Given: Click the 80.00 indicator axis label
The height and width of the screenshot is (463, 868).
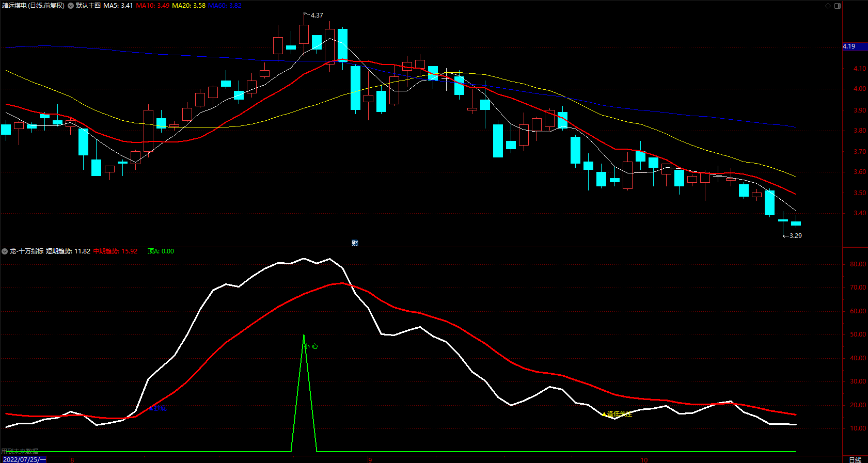Looking at the screenshot, I should click(x=858, y=264).
